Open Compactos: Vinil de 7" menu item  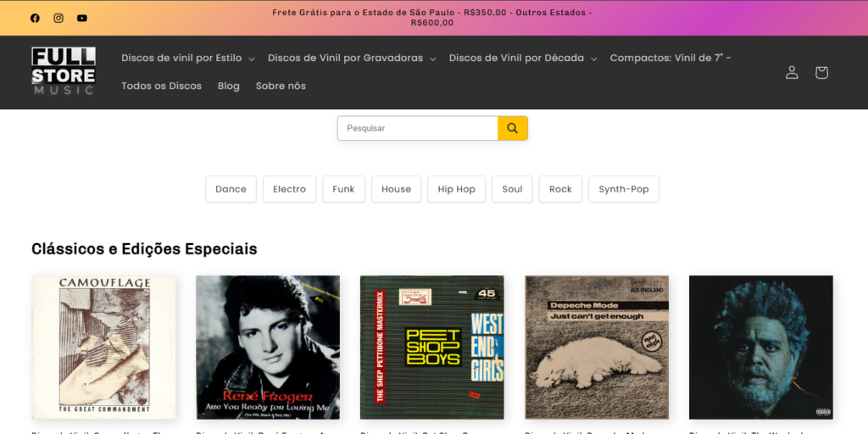point(670,58)
